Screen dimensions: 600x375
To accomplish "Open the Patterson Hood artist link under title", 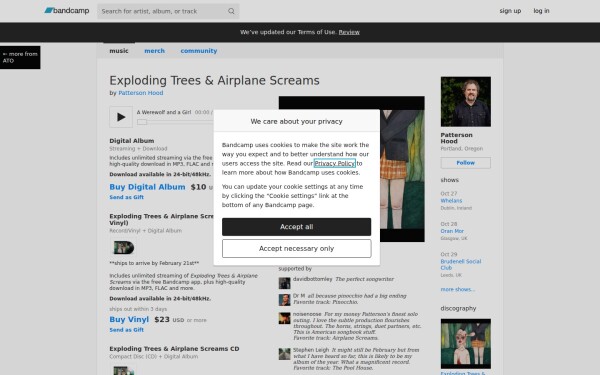I will [x=140, y=93].
